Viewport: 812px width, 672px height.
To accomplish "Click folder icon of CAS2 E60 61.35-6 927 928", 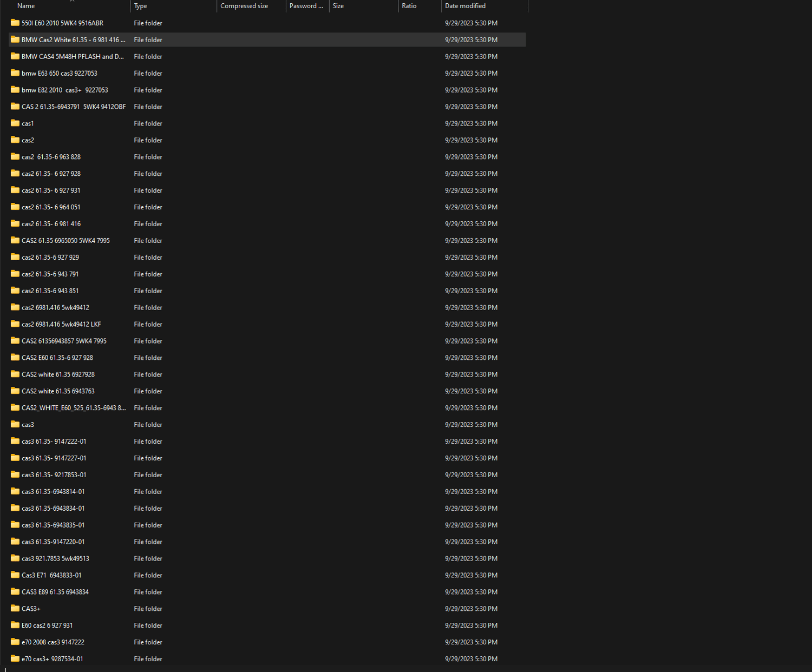I will [15, 358].
